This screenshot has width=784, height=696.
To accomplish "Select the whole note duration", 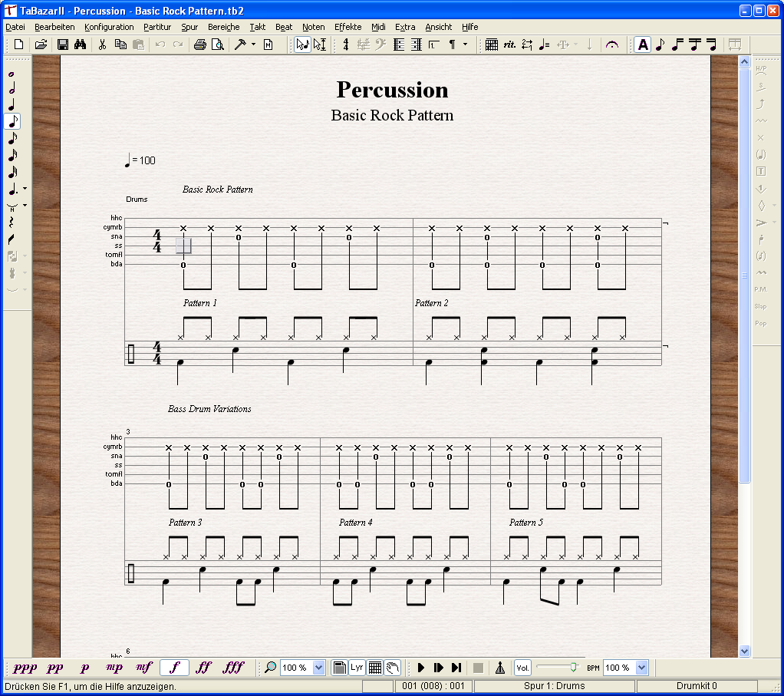I will pos(12,74).
